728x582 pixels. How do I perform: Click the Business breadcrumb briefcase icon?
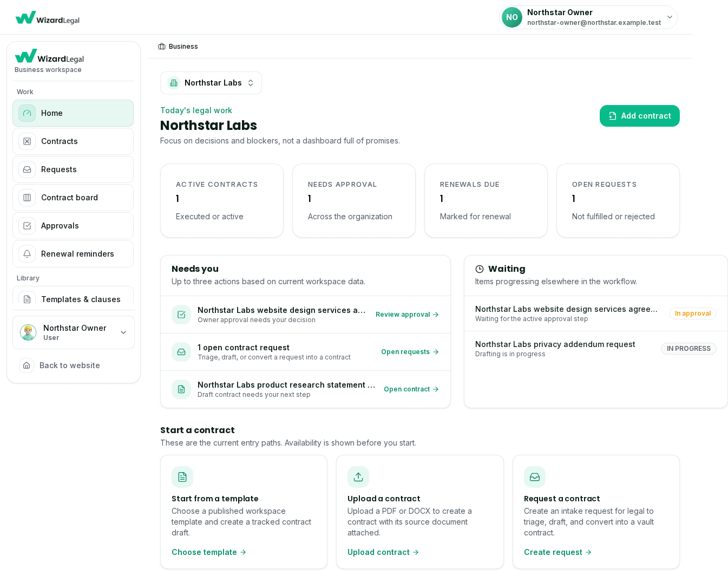pyautogui.click(x=162, y=47)
